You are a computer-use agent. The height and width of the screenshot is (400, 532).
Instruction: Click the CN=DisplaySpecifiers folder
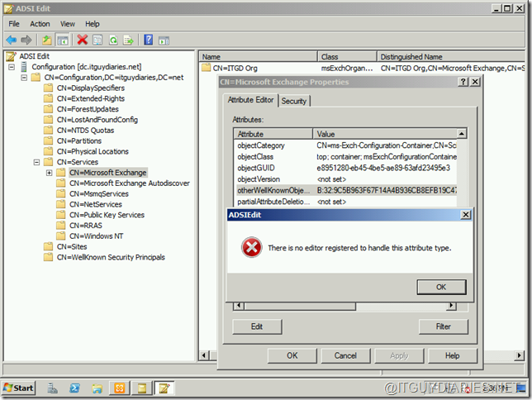pyautogui.click(x=91, y=88)
